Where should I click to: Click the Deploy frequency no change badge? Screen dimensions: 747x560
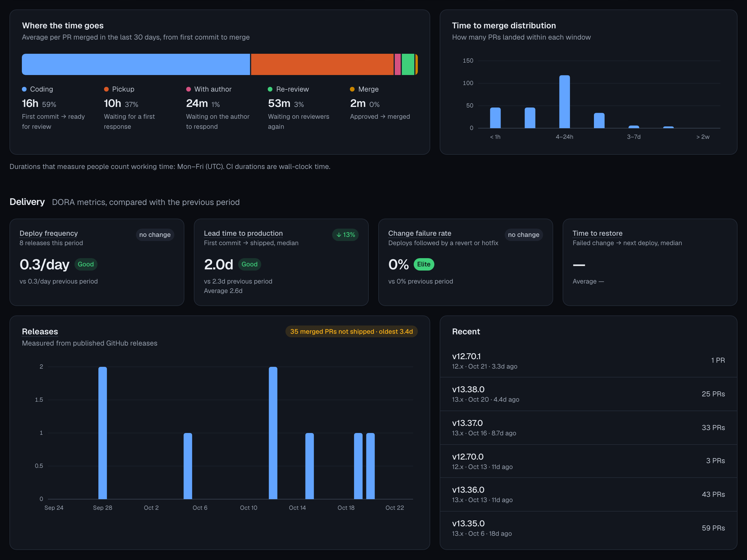pyautogui.click(x=155, y=235)
